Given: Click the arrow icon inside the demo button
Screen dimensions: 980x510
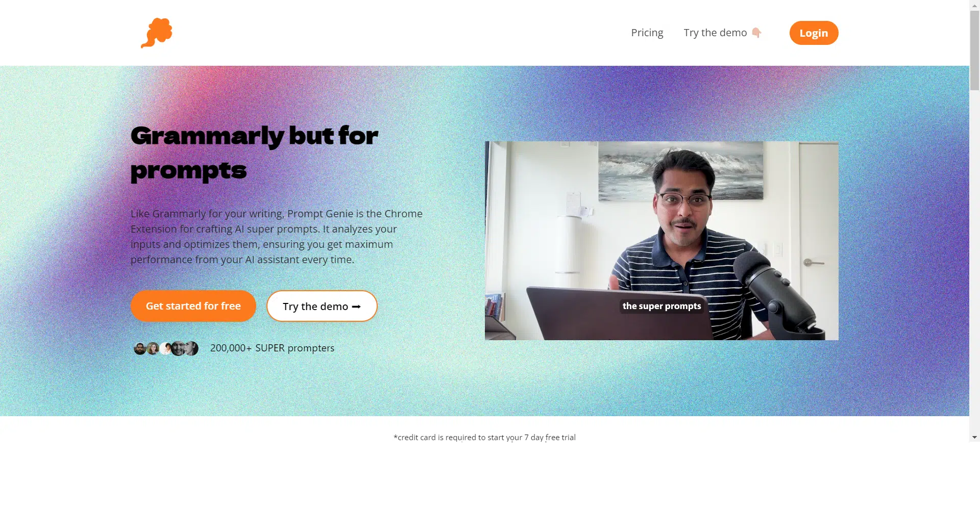Looking at the screenshot, I should point(356,307).
